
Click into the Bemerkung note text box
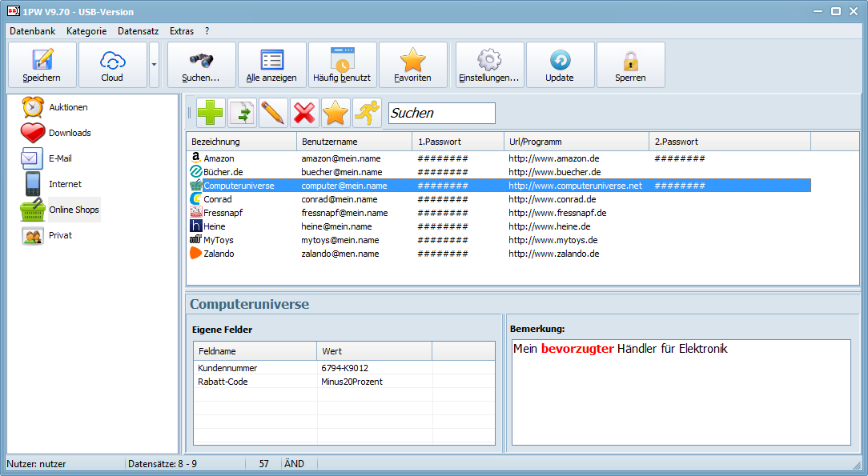pyautogui.click(x=681, y=393)
